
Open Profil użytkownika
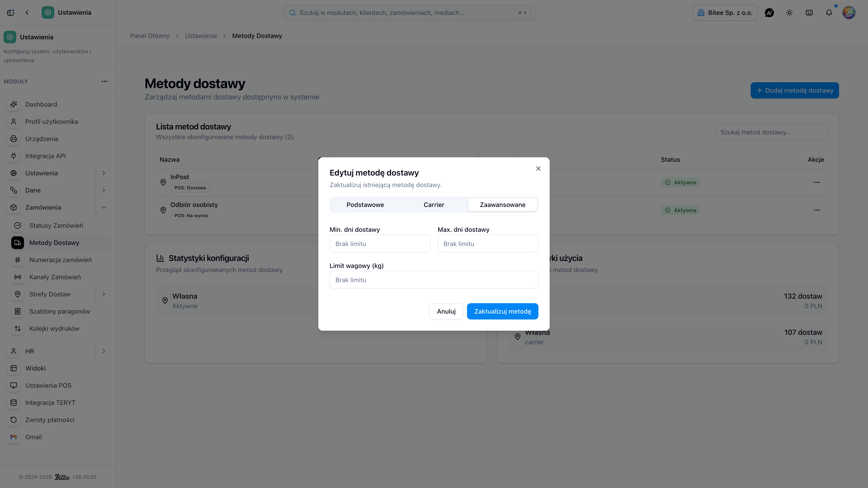point(52,122)
